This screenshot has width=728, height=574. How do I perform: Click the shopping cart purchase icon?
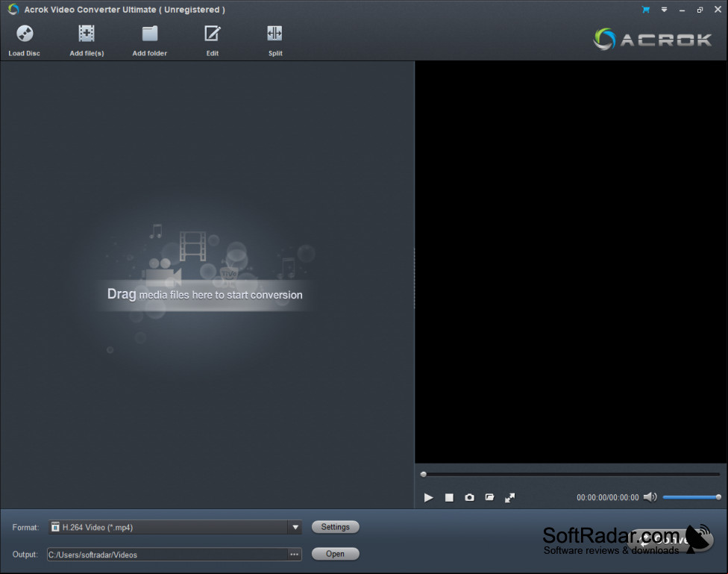click(645, 10)
